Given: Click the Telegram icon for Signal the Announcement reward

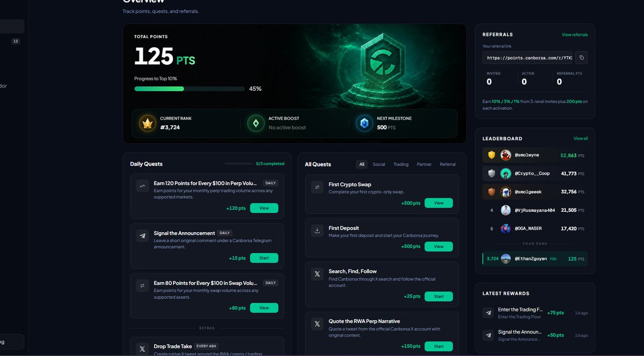Looking at the screenshot, I should pyautogui.click(x=488, y=335).
